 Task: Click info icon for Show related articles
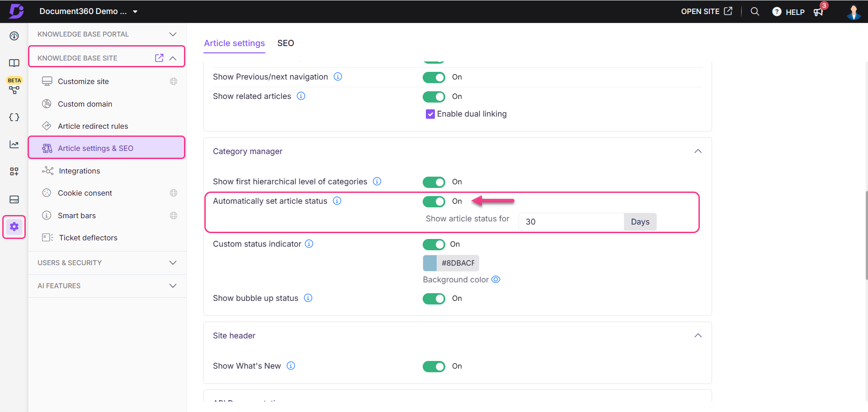301,96
